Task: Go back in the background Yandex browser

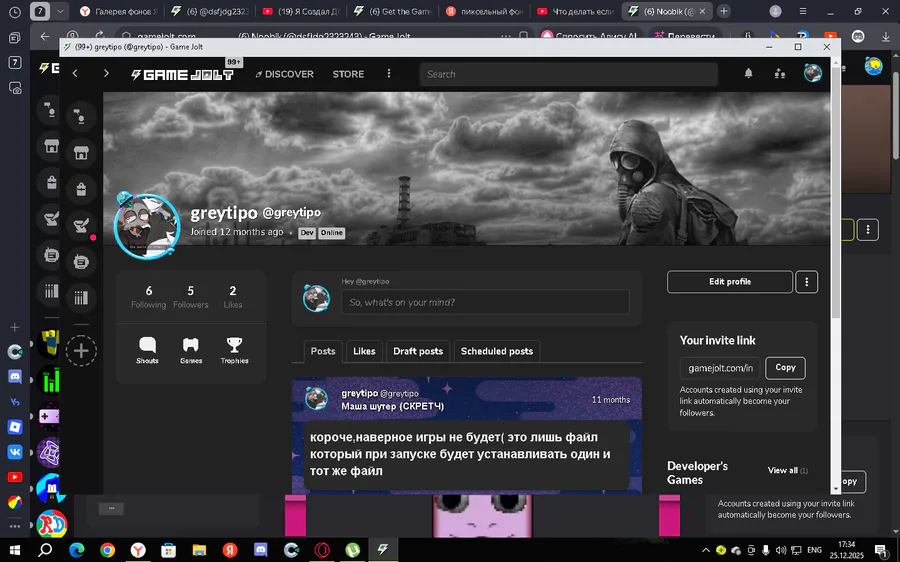Action: coord(45,36)
